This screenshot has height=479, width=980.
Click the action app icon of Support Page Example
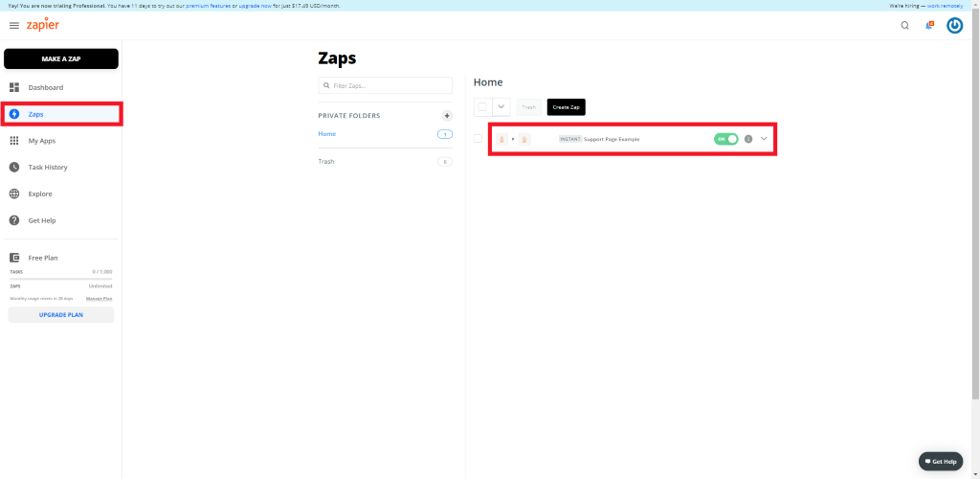524,139
